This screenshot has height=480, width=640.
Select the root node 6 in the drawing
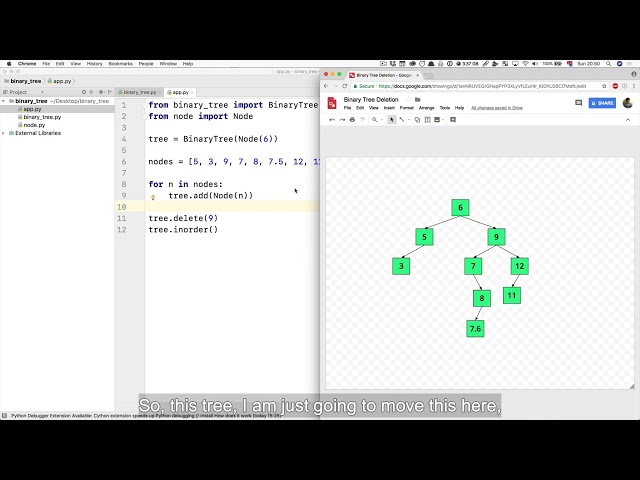(460, 208)
